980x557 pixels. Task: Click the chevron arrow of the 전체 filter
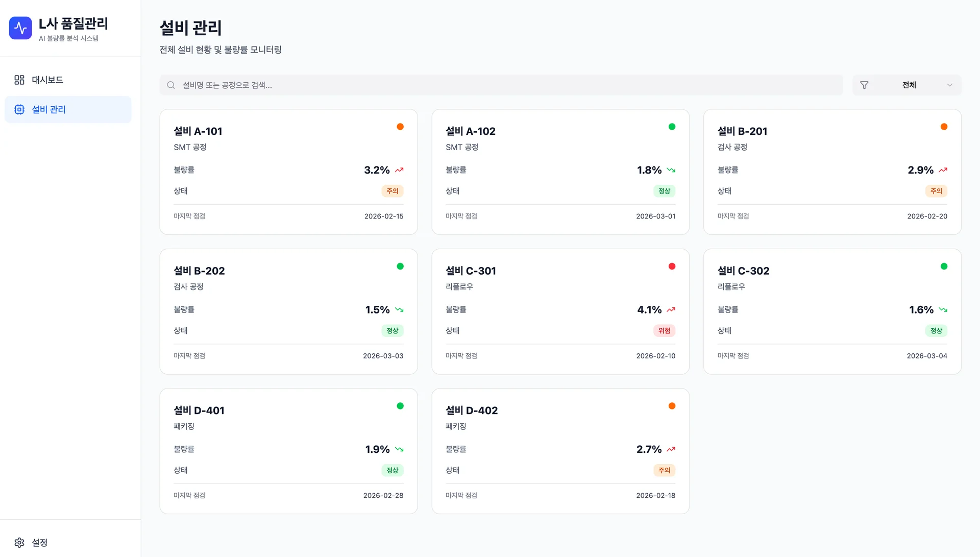click(x=949, y=85)
